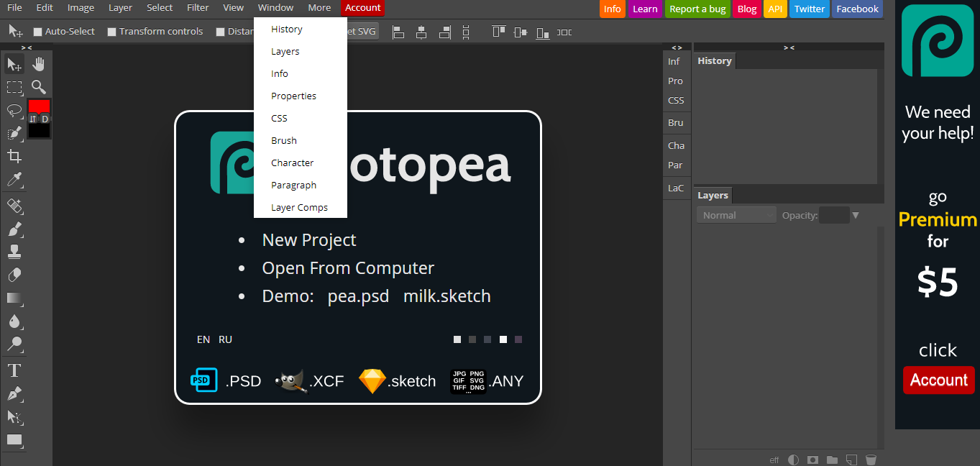Open the Normal blend mode dropdown

click(736, 215)
